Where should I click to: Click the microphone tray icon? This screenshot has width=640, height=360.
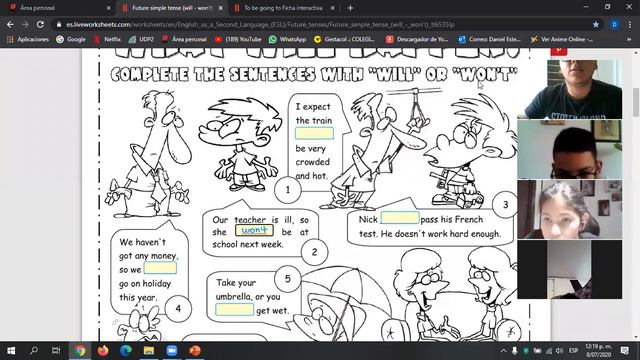click(514, 351)
